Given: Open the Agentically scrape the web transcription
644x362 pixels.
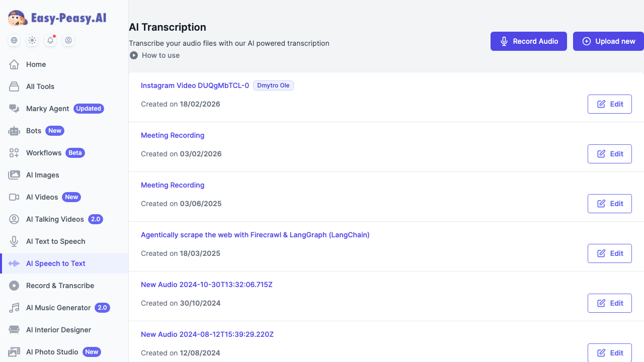Looking at the screenshot, I should 255,235.
